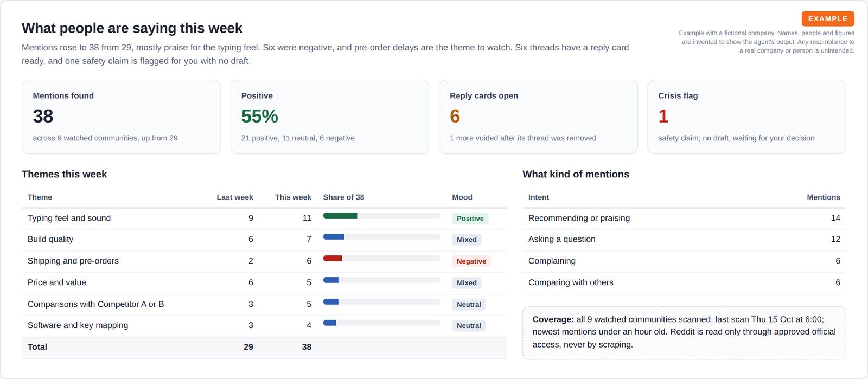Select the Typing feel and sound row
Image resolution: width=868 pixels, height=379 pixels.
pyautogui.click(x=264, y=219)
